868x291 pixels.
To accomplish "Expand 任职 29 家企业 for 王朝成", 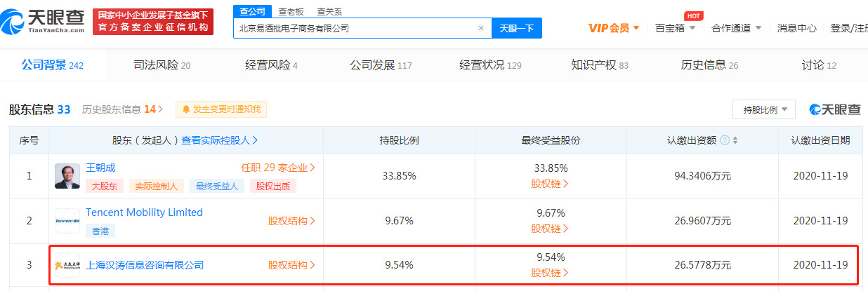I will point(278,168).
